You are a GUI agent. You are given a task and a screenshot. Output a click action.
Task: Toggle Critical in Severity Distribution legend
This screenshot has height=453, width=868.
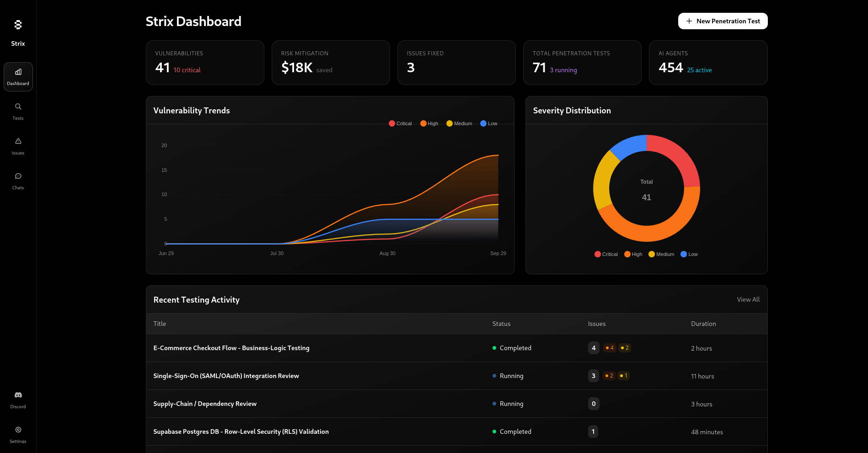click(x=606, y=254)
